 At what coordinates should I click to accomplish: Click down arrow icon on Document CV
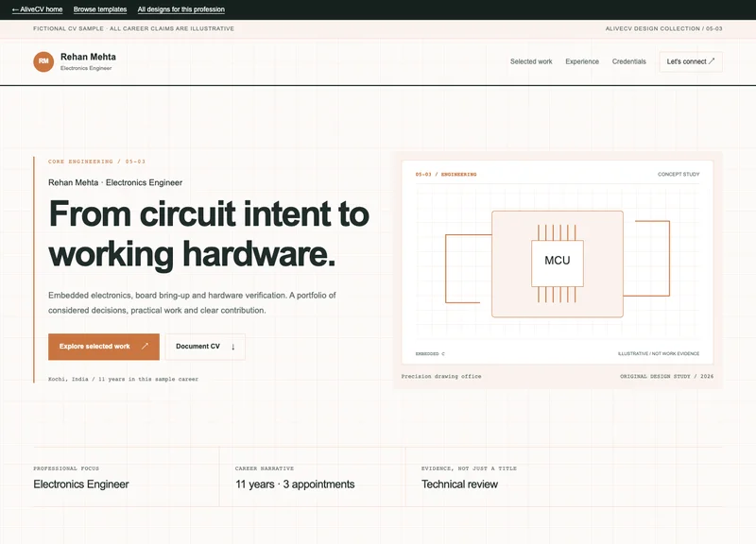(x=232, y=347)
